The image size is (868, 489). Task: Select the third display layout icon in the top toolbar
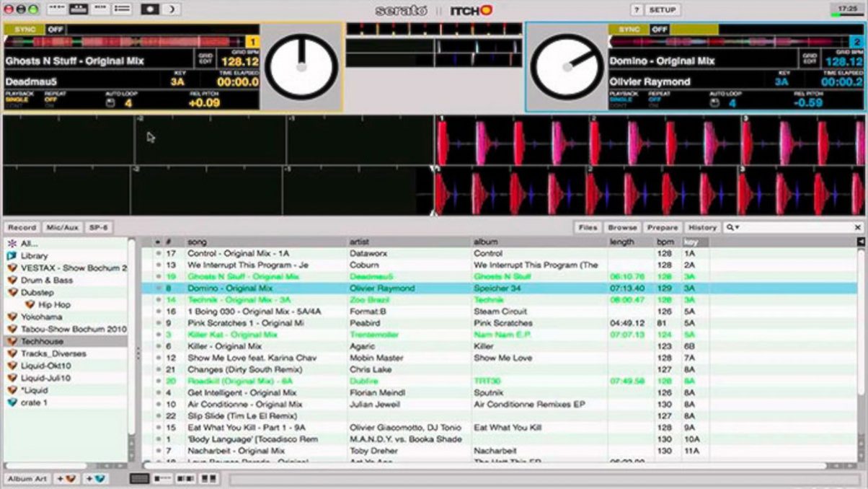click(x=100, y=9)
